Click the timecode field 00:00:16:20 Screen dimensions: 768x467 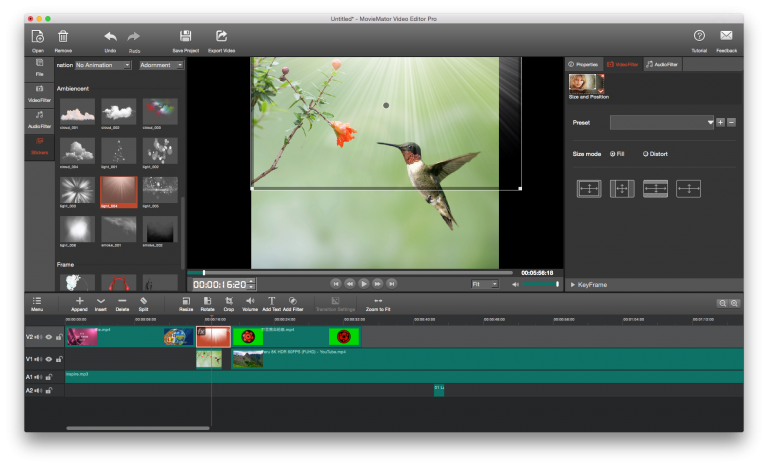(219, 284)
